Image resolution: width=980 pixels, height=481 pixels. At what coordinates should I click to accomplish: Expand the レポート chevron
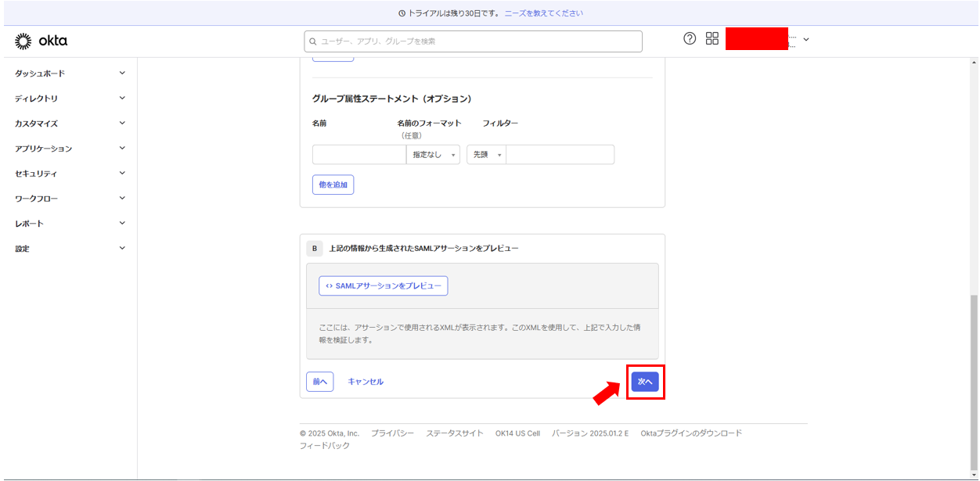point(122,223)
